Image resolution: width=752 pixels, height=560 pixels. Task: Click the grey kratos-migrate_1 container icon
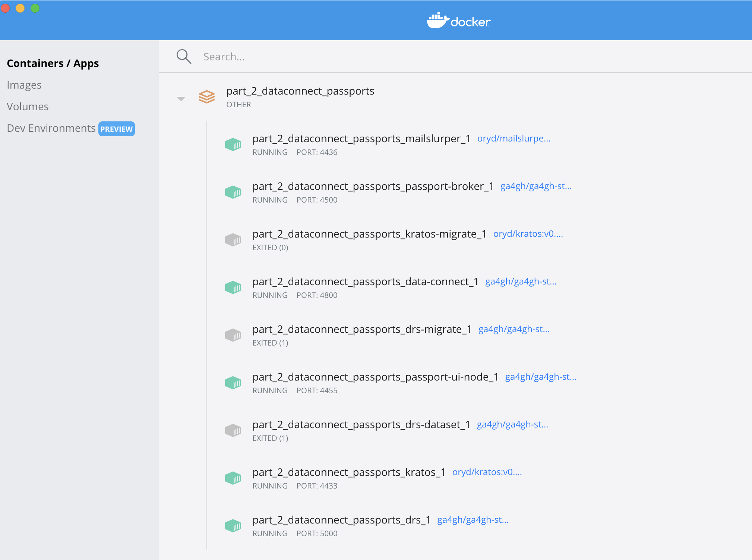[x=233, y=240]
